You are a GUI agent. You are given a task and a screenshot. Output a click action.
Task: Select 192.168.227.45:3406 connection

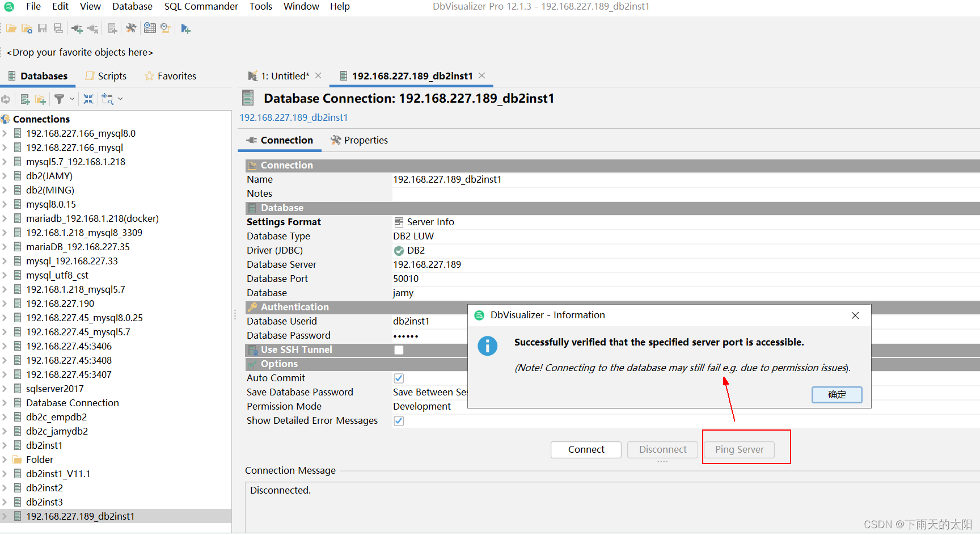pyautogui.click(x=69, y=346)
